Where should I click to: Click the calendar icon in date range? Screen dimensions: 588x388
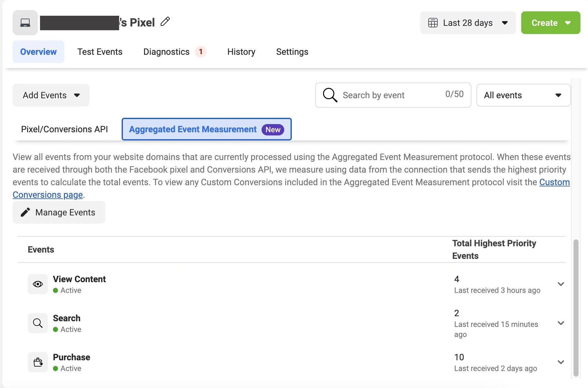pos(433,23)
